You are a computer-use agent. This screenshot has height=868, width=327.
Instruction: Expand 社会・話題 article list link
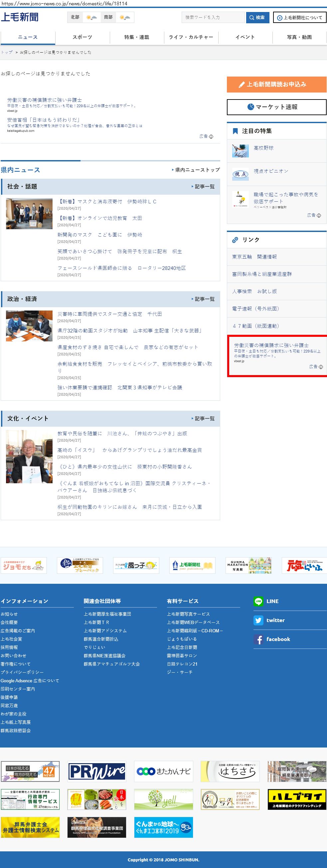[203, 187]
